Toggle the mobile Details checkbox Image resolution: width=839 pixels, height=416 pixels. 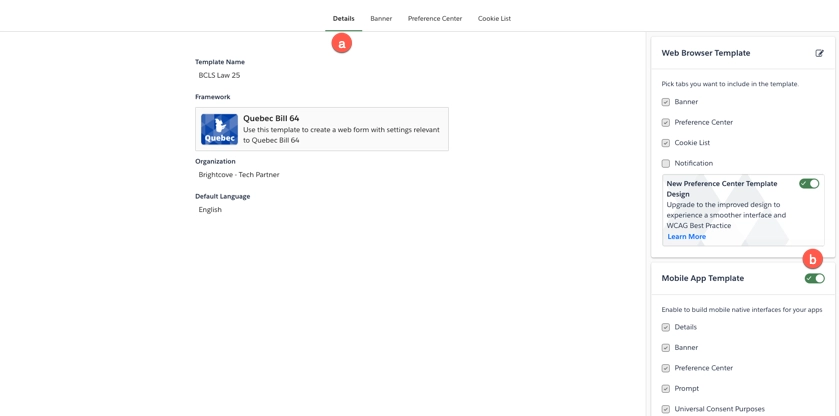[x=666, y=327]
